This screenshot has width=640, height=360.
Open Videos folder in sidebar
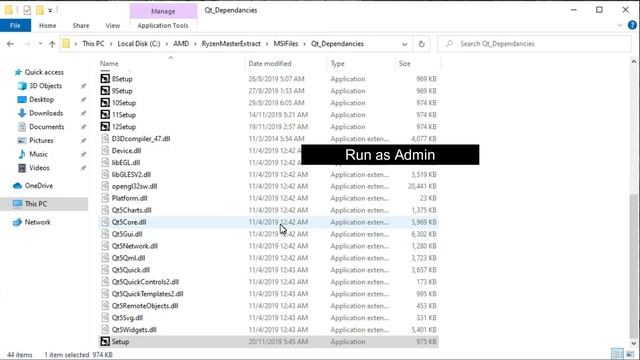(39, 168)
